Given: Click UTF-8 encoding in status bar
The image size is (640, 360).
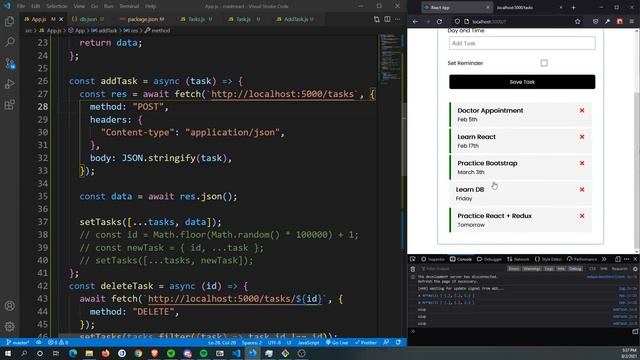Looking at the screenshot, I should click(x=274, y=342).
